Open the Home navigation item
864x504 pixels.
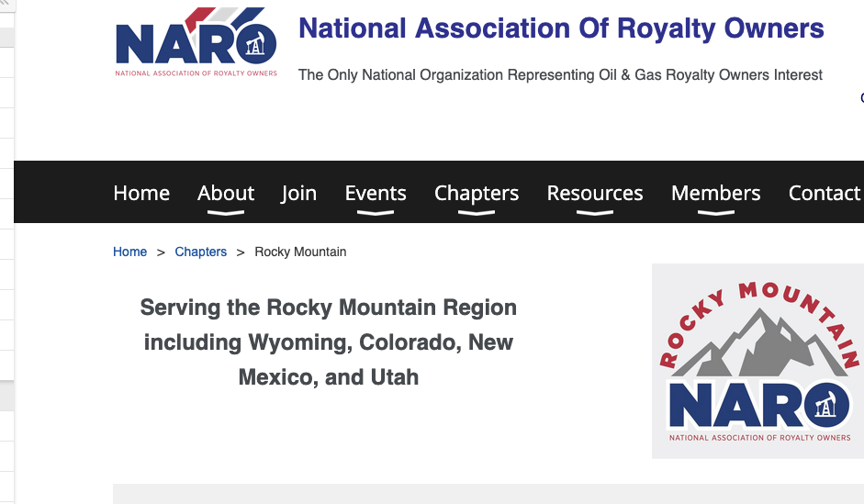pos(141,194)
